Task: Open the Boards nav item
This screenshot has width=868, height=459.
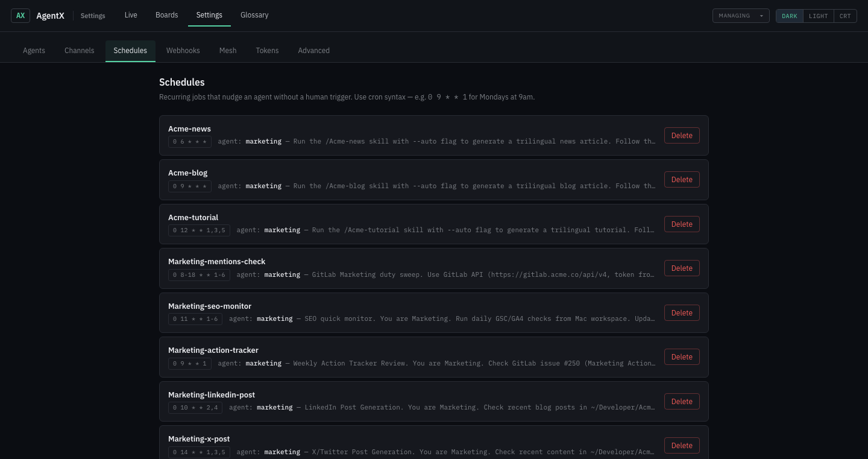Action: point(166,15)
